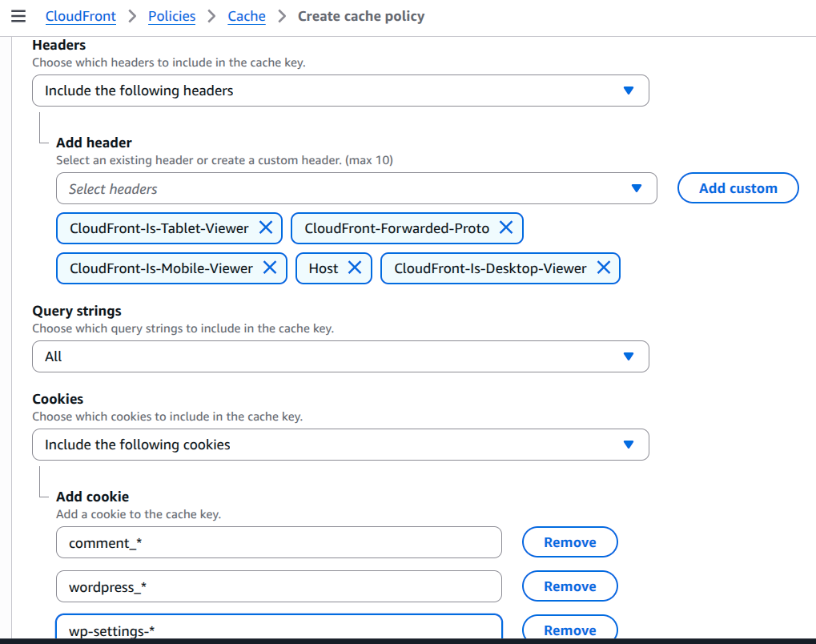This screenshot has width=816, height=644.
Task: Open the Select headers dropdown
Action: [356, 188]
